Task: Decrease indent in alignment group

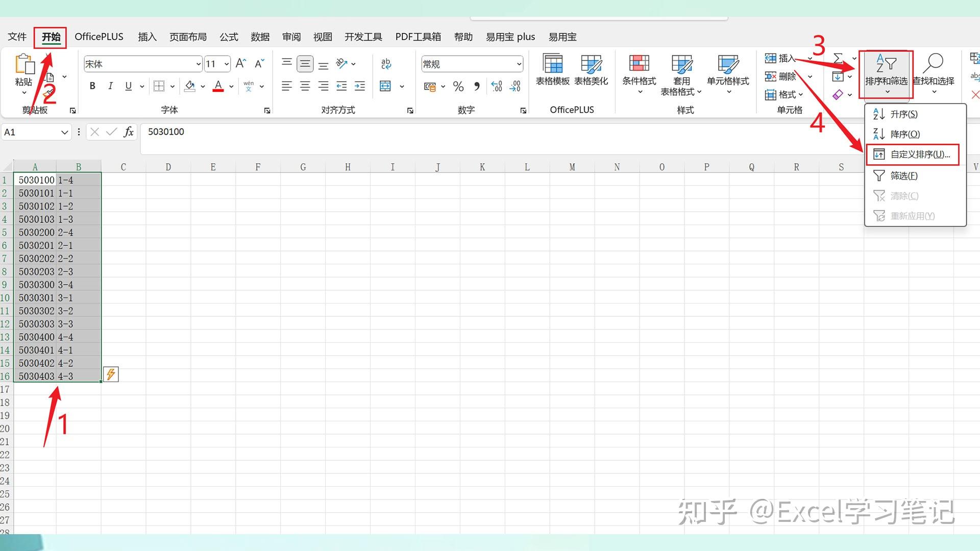Action: click(341, 86)
